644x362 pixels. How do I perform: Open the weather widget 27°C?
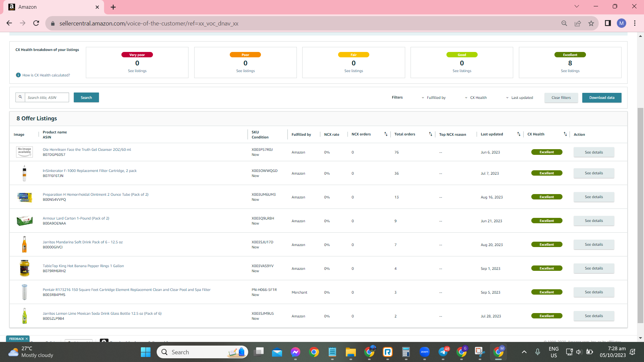[x=31, y=352]
